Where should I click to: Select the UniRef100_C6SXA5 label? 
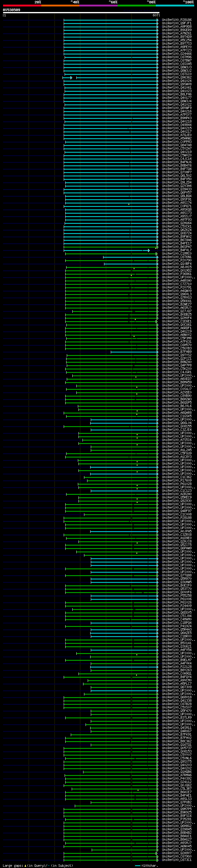click(x=177, y=64)
